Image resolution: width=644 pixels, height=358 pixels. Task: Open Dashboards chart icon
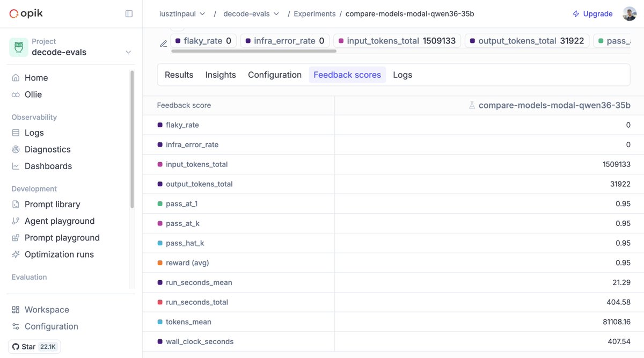coord(16,166)
